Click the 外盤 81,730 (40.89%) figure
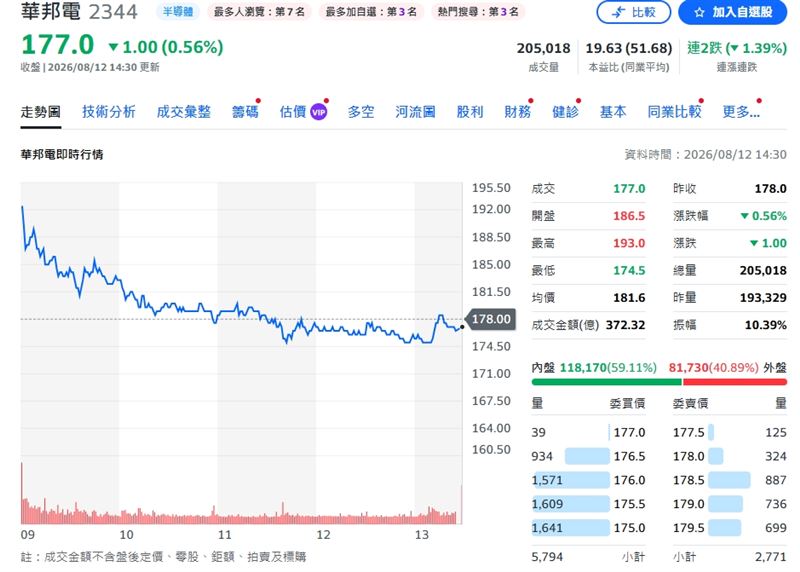This screenshot has height=572, width=800. click(x=713, y=368)
